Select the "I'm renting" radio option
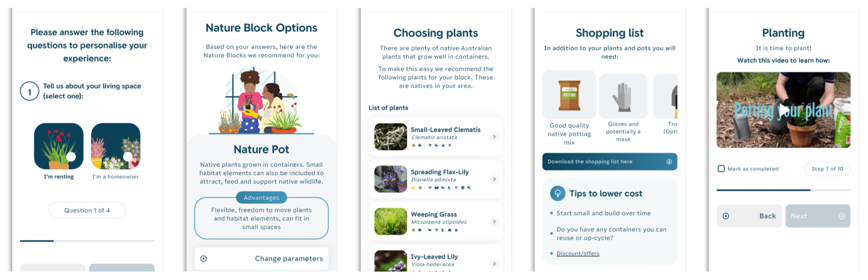This screenshot has width=868, height=280. [x=71, y=156]
